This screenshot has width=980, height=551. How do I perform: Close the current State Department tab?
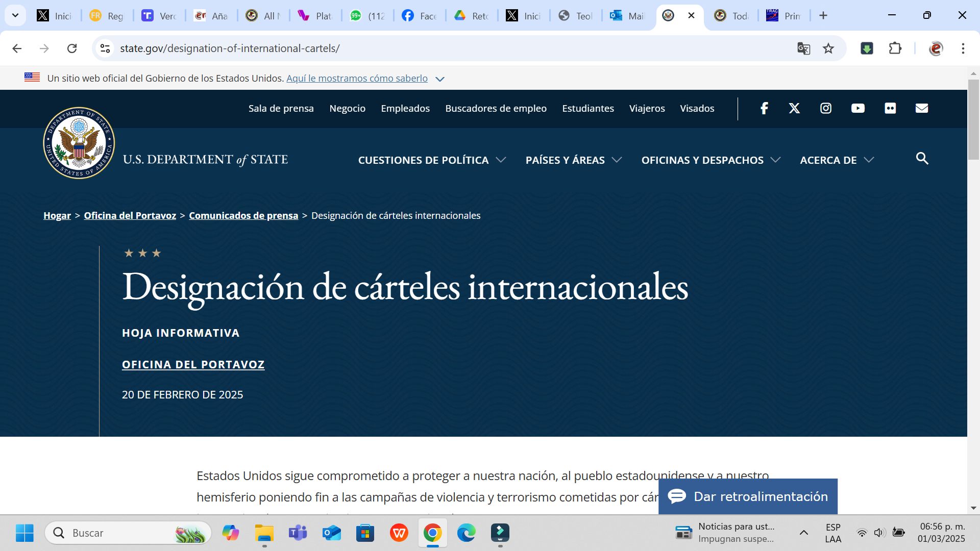click(x=692, y=15)
